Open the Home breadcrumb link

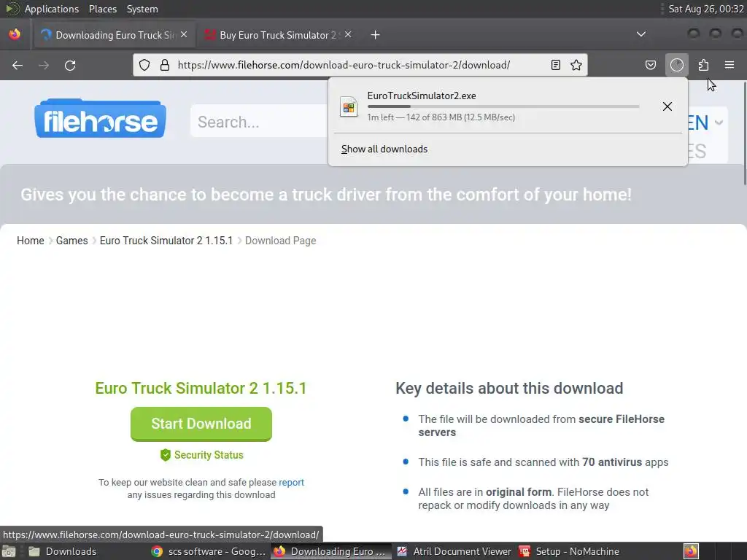point(31,241)
